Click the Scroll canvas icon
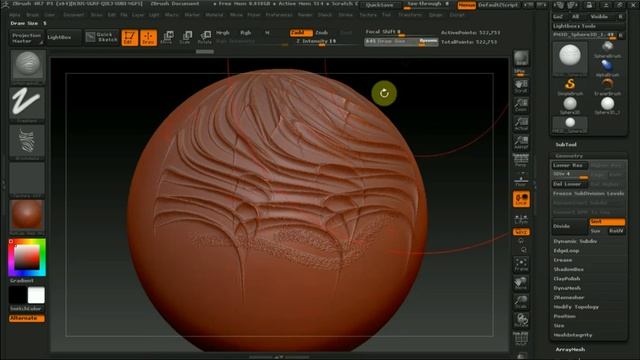The height and width of the screenshot is (360, 640). (x=521, y=87)
